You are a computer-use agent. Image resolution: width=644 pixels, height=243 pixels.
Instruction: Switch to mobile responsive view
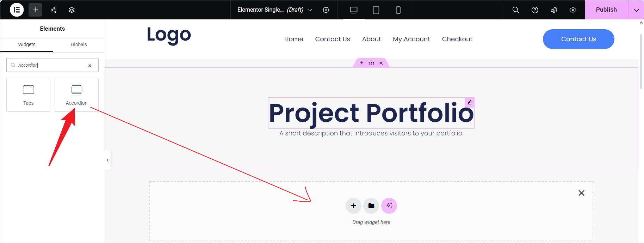[398, 10]
